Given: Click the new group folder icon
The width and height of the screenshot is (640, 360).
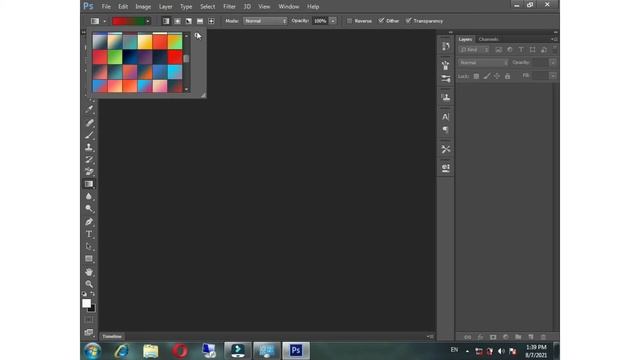Looking at the screenshot, I should 518,337.
